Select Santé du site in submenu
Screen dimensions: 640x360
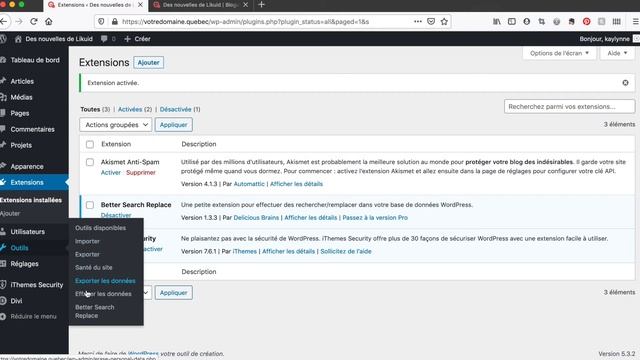[93, 268]
